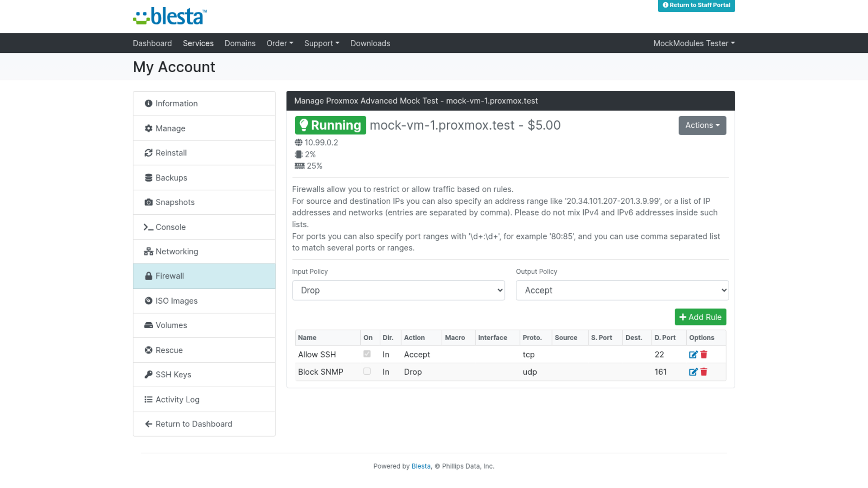The height and width of the screenshot is (488, 868).
Task: Expand the Support menu
Action: point(321,43)
